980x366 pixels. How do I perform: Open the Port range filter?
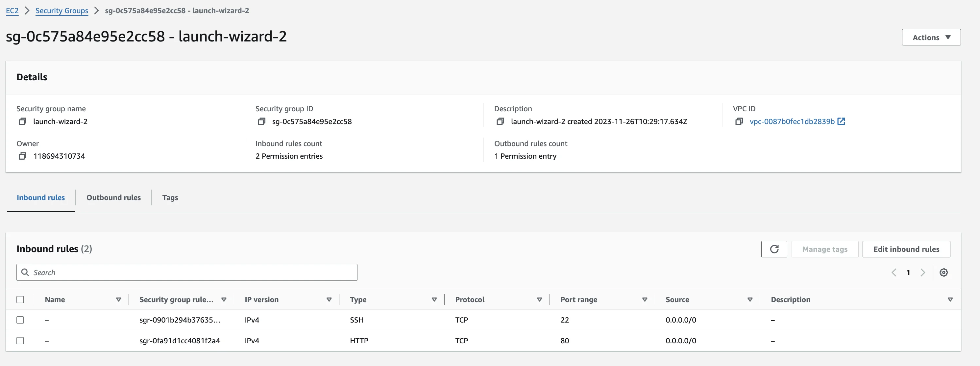[645, 300]
